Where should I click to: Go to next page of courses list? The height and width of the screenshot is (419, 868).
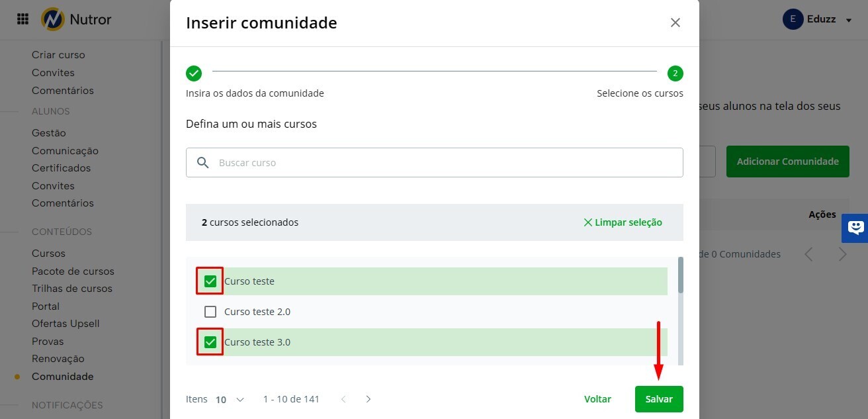click(x=369, y=399)
